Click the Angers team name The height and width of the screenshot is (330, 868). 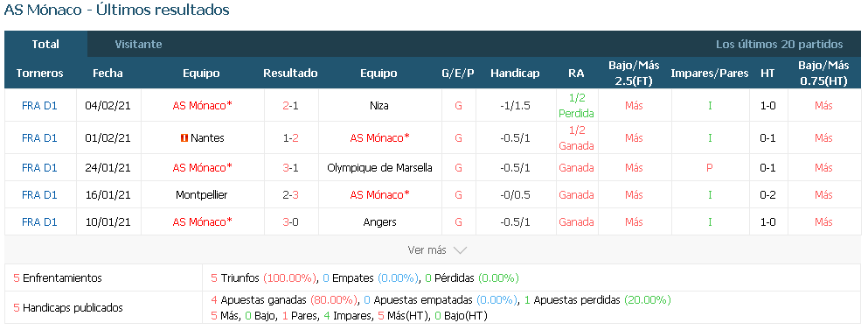(x=379, y=221)
